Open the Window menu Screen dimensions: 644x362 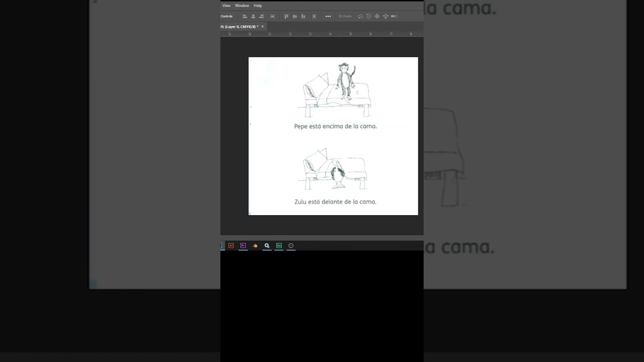coord(242,6)
